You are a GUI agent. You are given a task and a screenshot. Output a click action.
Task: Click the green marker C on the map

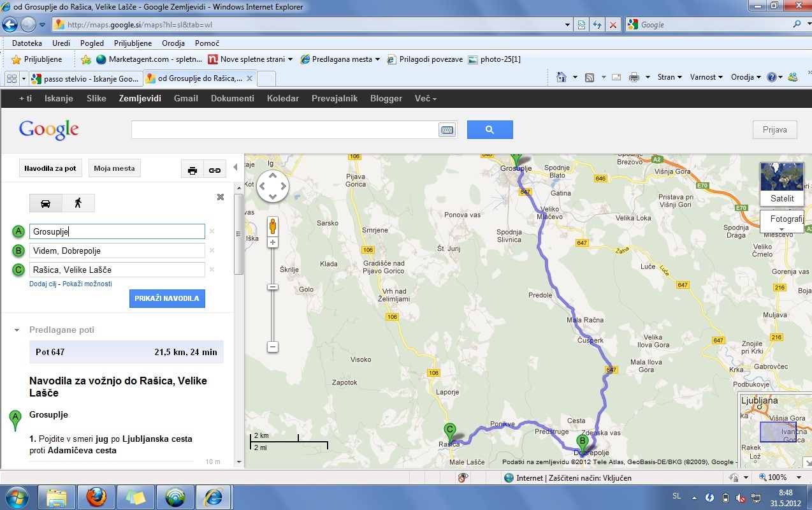450,432
